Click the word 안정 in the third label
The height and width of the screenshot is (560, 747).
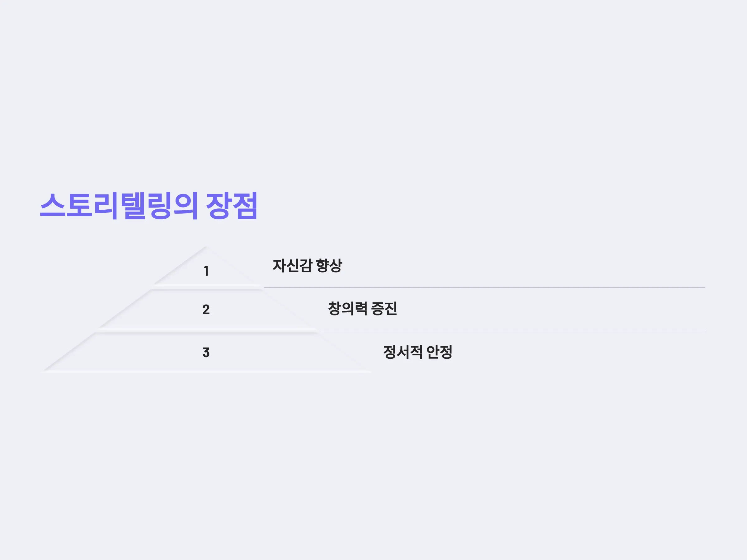(439, 352)
